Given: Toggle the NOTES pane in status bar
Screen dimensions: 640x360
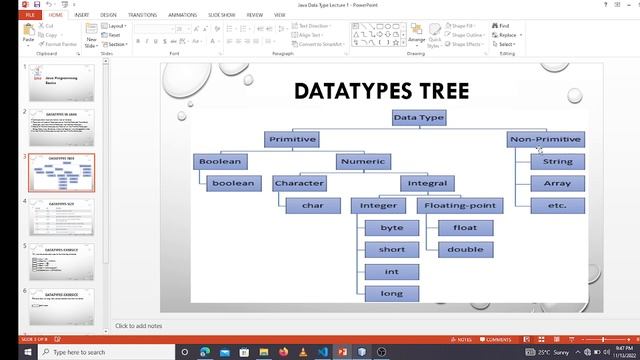Looking at the screenshot, I should (461, 340).
